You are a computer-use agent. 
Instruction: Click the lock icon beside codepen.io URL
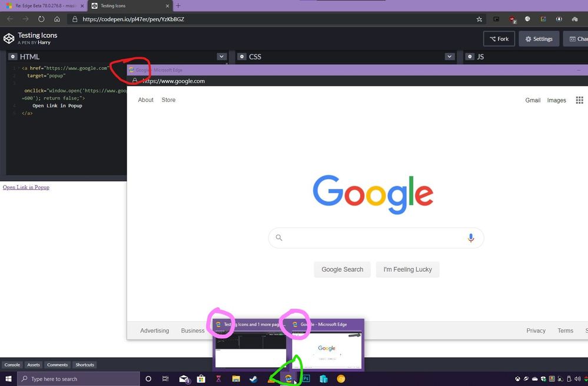75,19
